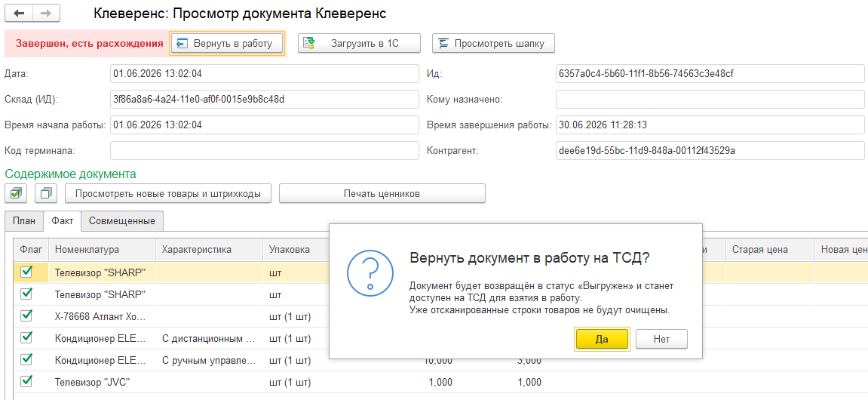Image resolution: width=868 pixels, height=400 pixels.
Task: Click '3,000' quantity cell
Action: click(529, 361)
